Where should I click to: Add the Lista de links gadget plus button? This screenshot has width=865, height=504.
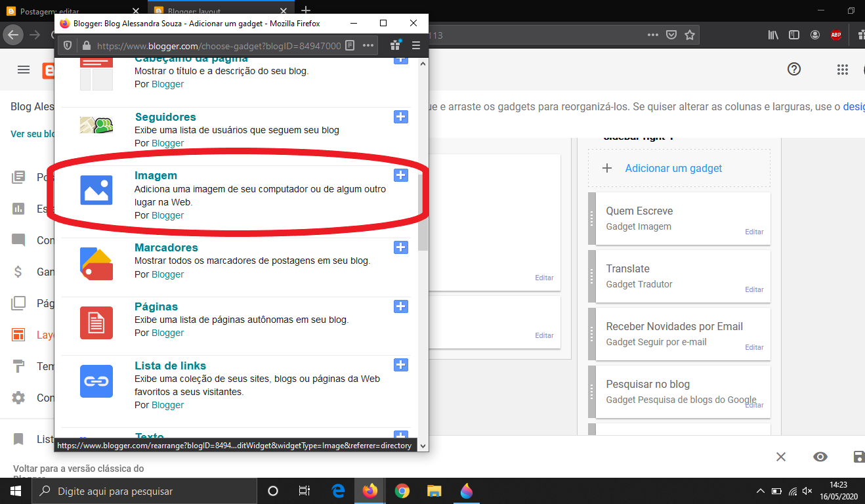tap(401, 365)
